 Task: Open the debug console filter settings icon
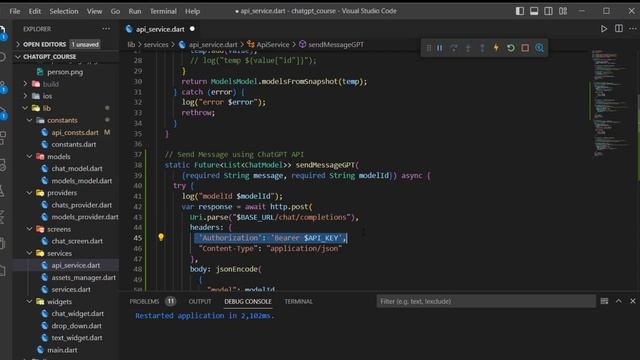point(604,301)
